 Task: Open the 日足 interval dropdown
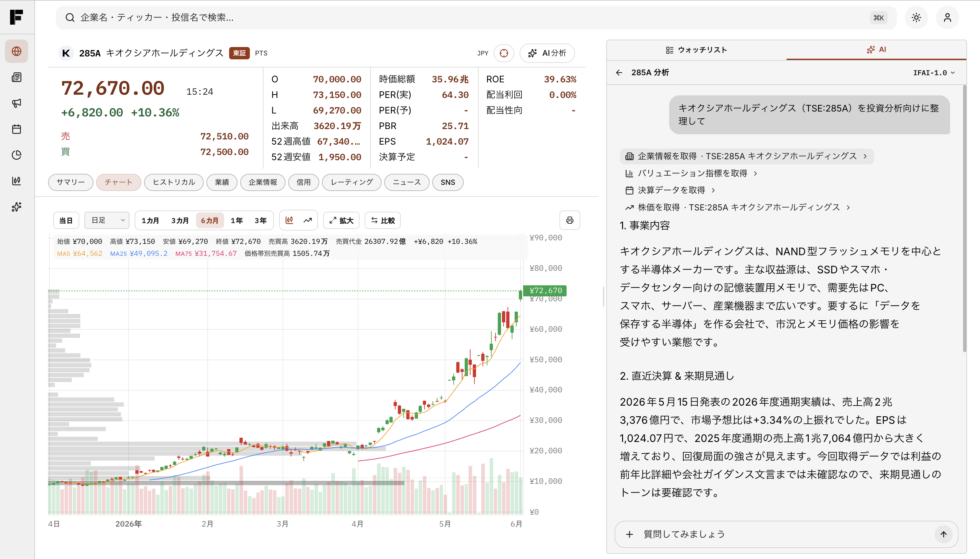pos(107,220)
